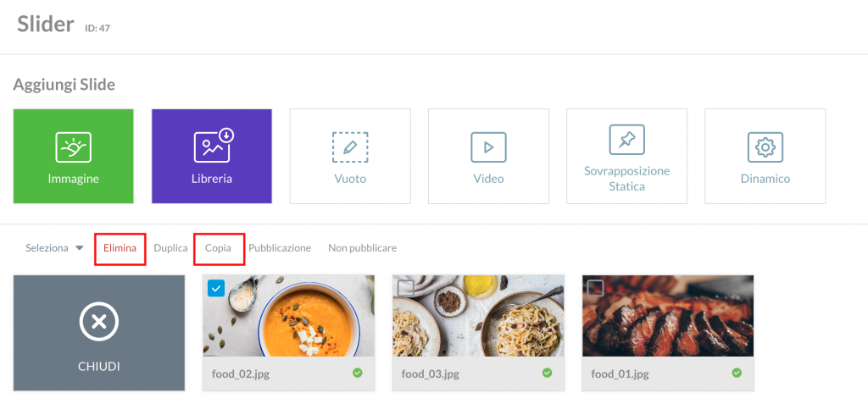868x415 pixels.
Task: Check the food_03.jpg pasta slide checkbox
Action: tap(406, 288)
